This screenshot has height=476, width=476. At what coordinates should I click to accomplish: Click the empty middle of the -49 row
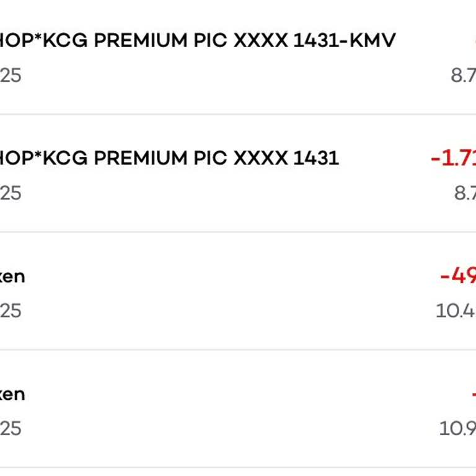point(236,291)
